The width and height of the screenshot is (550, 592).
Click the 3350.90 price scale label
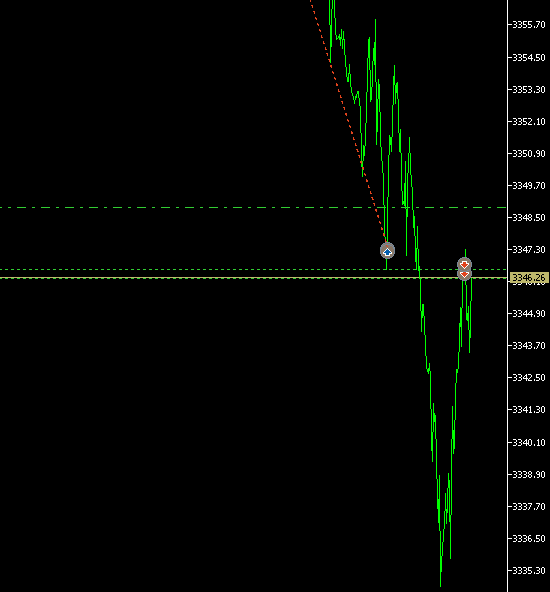[x=528, y=154]
